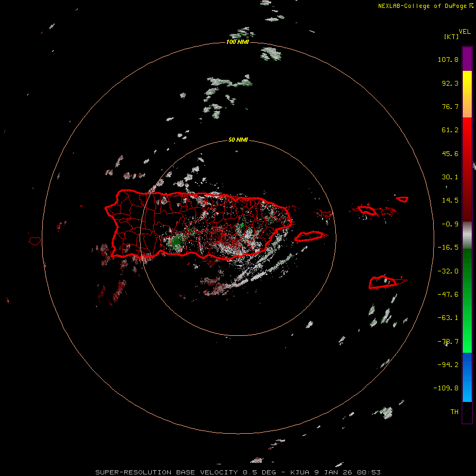Image resolution: width=476 pixels, height=476 pixels.
Task: Click the -32.0 legend value
Action: pyautogui.click(x=448, y=271)
